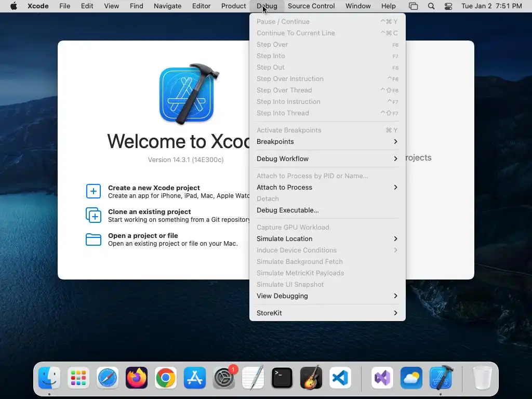Click the clone project icon

94,215
